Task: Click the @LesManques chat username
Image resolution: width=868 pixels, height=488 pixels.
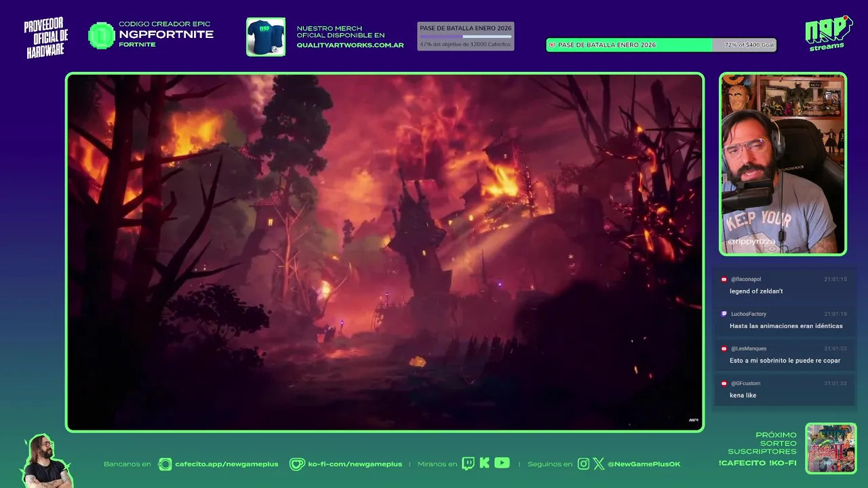Action: pyautogui.click(x=749, y=348)
